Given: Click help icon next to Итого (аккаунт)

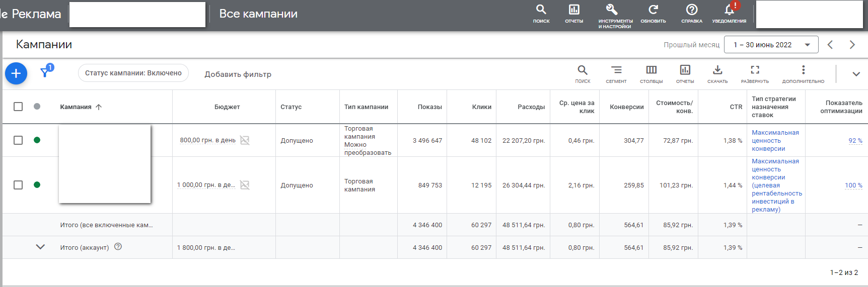Looking at the screenshot, I should [118, 247].
